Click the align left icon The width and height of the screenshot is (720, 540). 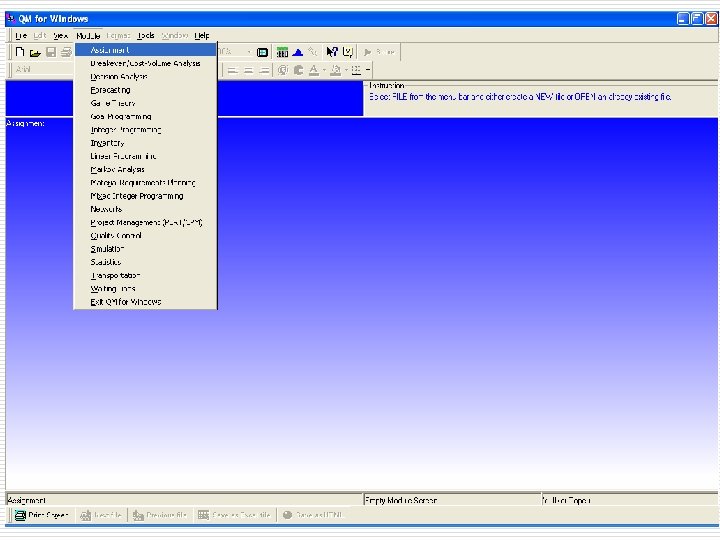pos(233,70)
